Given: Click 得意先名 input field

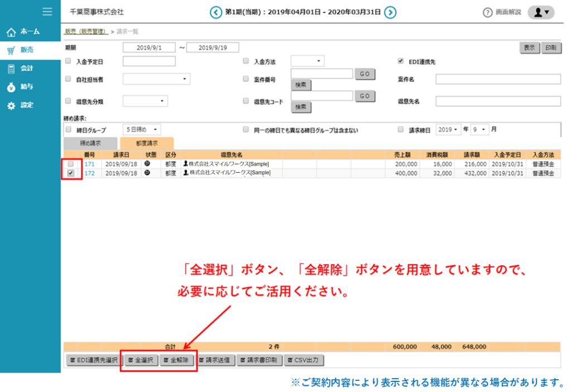Looking at the screenshot, I should pos(498,101).
